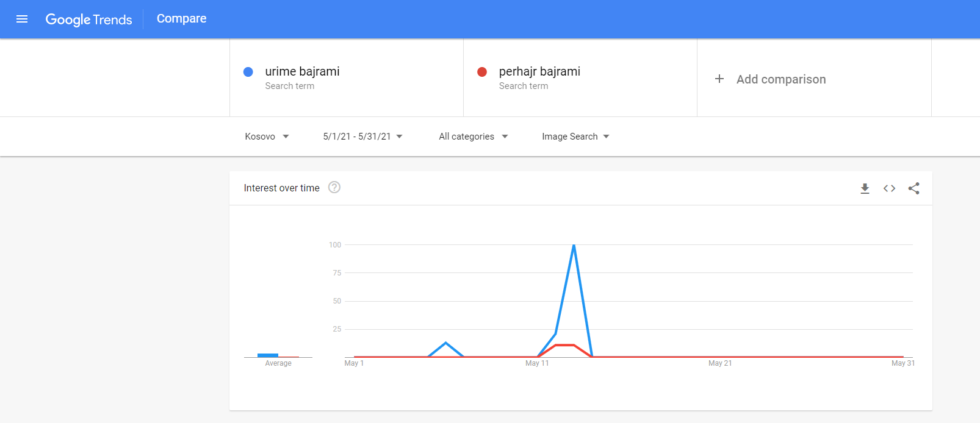Screen dimensions: 980x423
Task: Click the Google Trends logo
Action: point(88,20)
